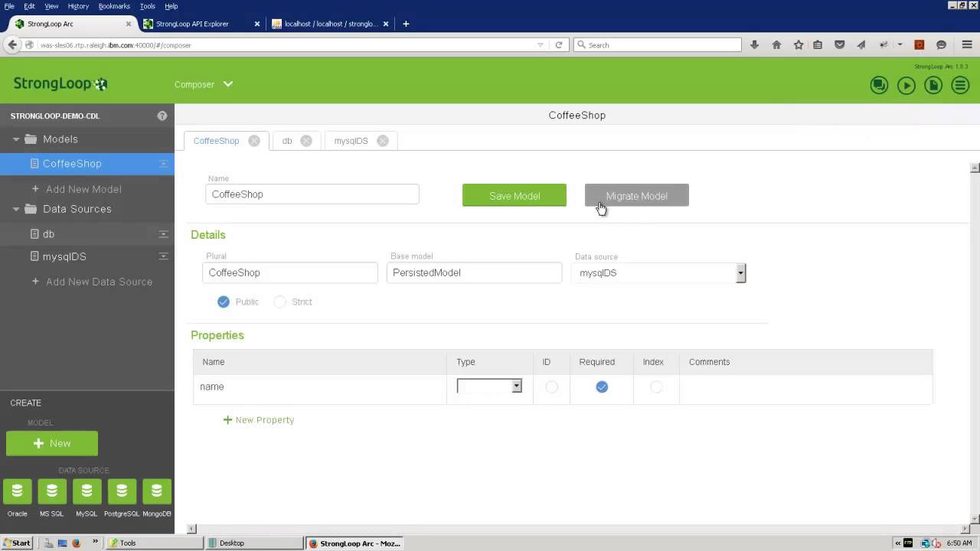Image resolution: width=980 pixels, height=551 pixels.
Task: Bookmark this page with the star icon
Action: (x=799, y=45)
